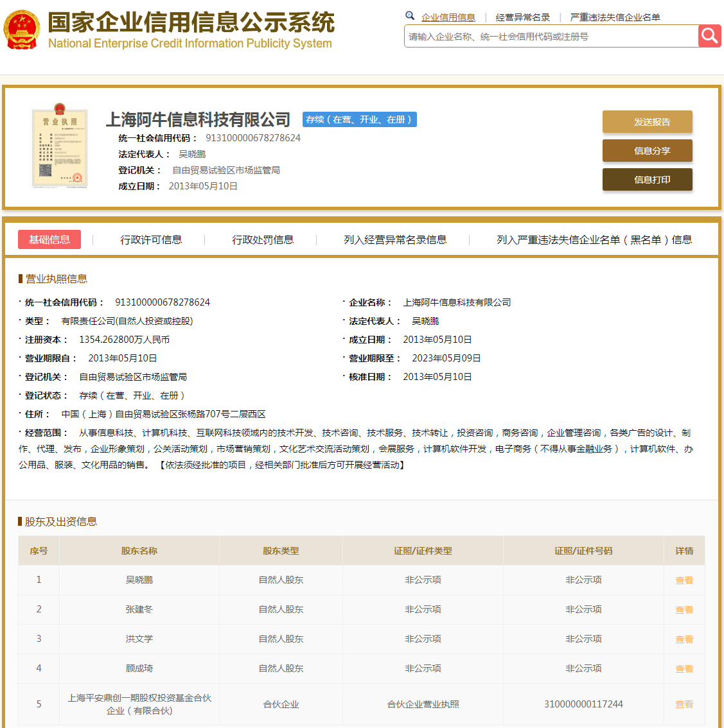This screenshot has width=724, height=728.
Task: Open the 行政处罚信息 tab
Action: point(263,239)
